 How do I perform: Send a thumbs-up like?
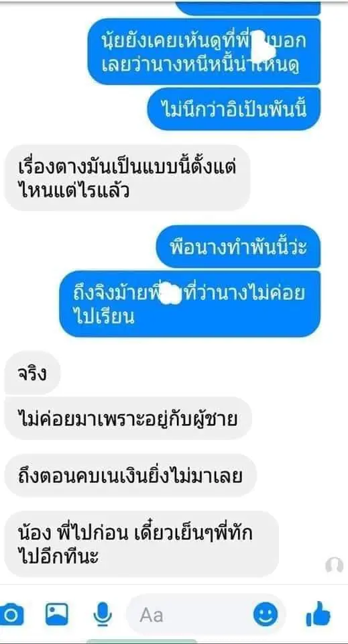tap(318, 614)
